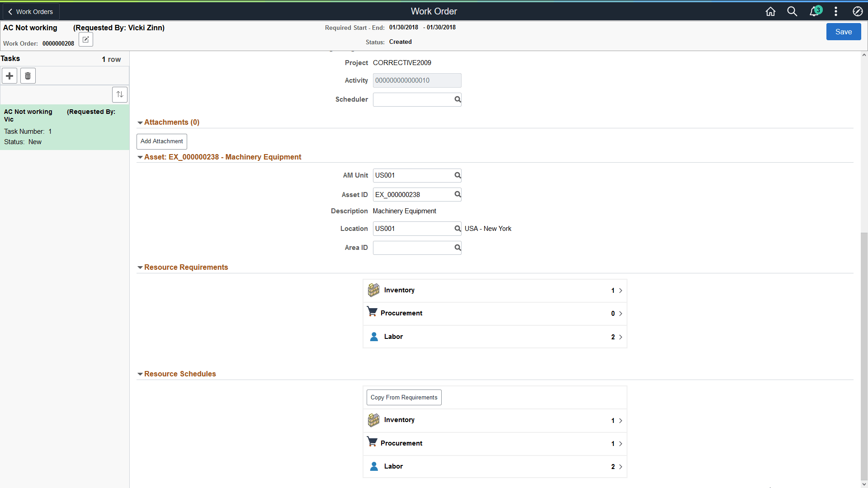Viewport: 868px width, 488px height.
Task: Open the three-dot actions menu
Action: (836, 11)
